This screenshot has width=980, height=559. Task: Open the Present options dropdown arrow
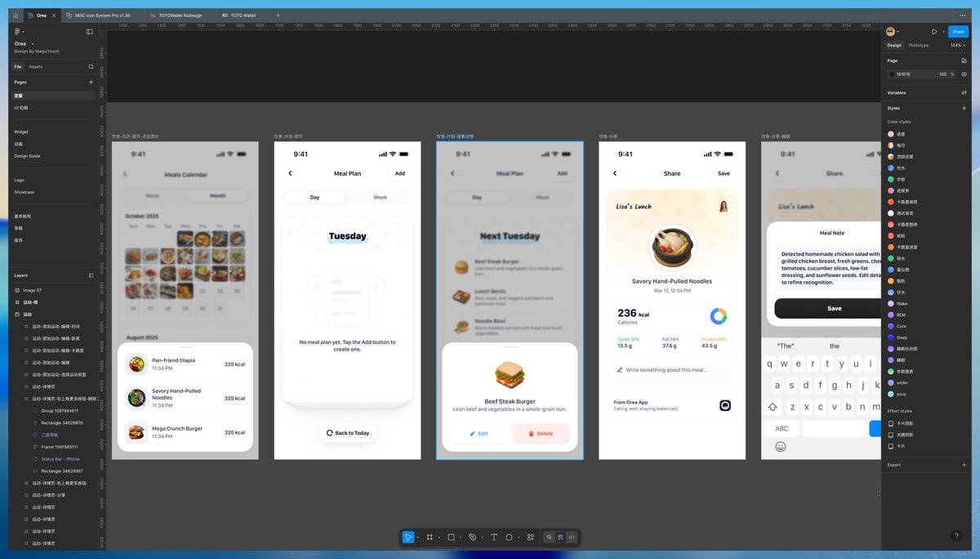coord(943,32)
